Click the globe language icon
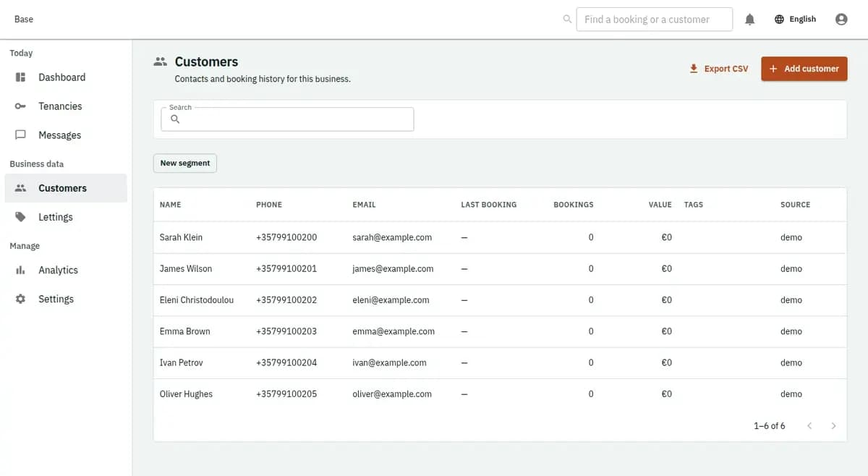868x476 pixels. pyautogui.click(x=779, y=20)
